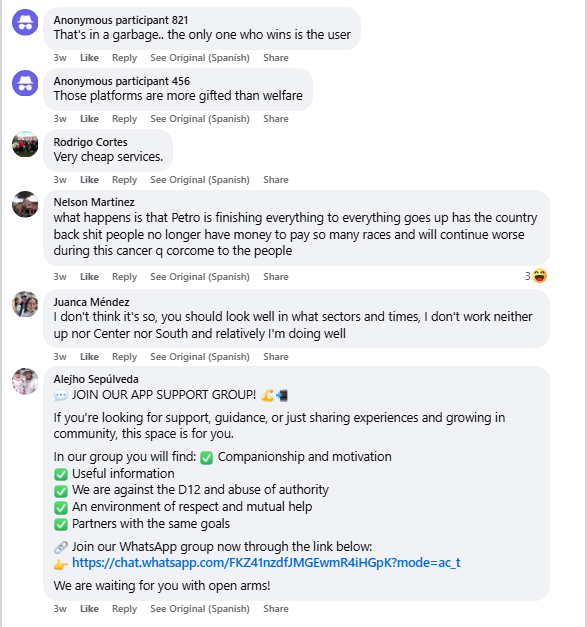The height and width of the screenshot is (627, 587).
Task: Open the WhatsApp group chat link
Action: tap(266, 563)
